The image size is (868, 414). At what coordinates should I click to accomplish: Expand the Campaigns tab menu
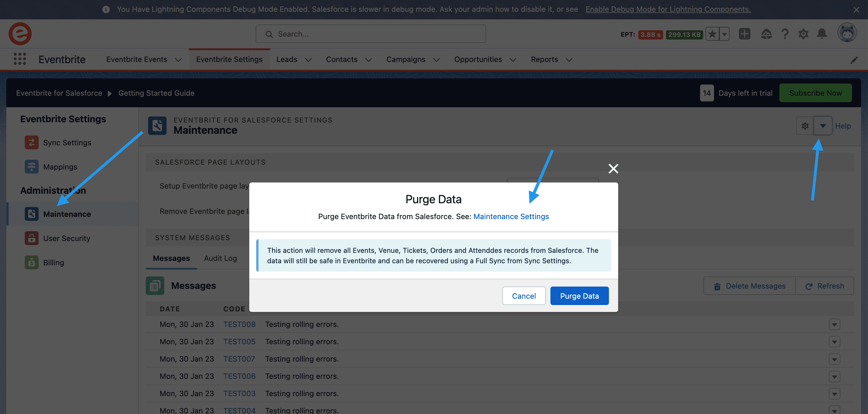[436, 60]
